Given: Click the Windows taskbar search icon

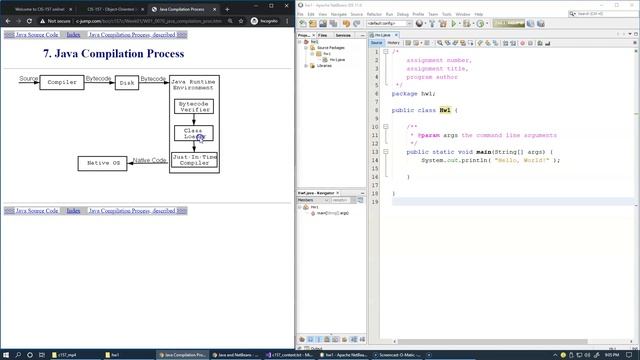Looking at the screenshot, I should pyautogui.click(x=18, y=355).
